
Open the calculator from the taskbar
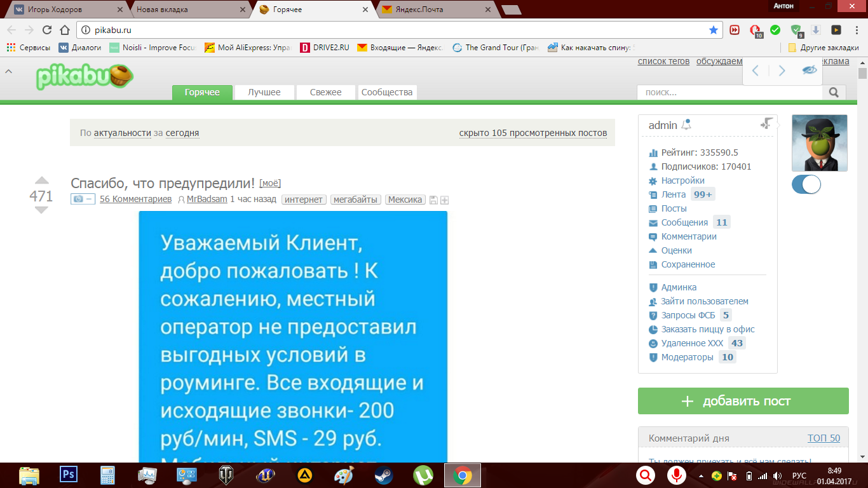coord(107,475)
